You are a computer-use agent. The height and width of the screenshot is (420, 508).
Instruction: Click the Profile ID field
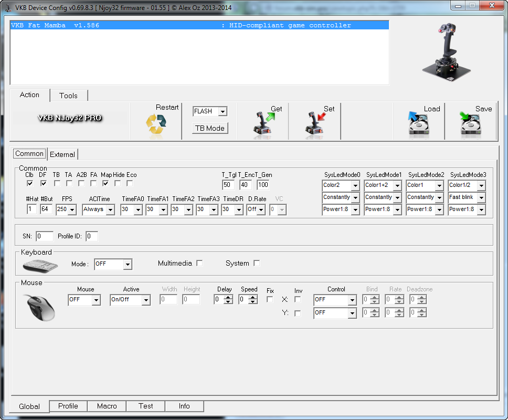[x=92, y=236]
